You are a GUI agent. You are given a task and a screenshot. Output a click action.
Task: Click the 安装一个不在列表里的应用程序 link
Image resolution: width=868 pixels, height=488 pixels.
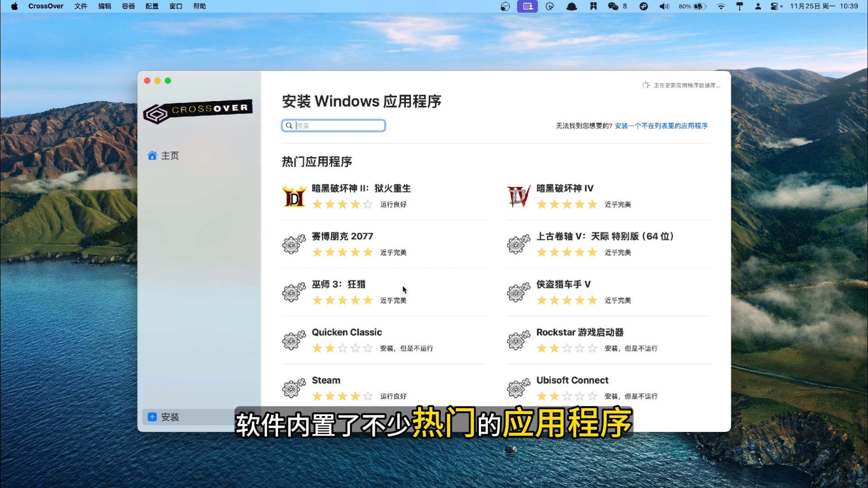(661, 126)
